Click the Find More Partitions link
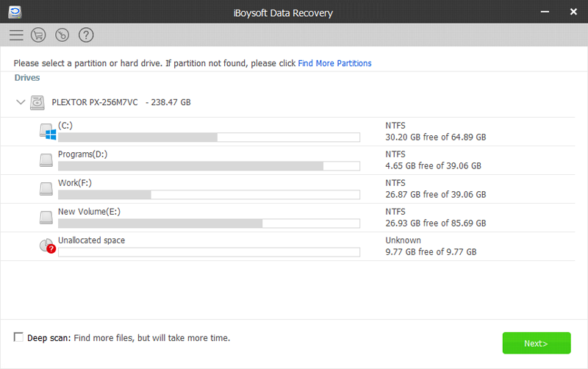588x369 pixels. (334, 63)
